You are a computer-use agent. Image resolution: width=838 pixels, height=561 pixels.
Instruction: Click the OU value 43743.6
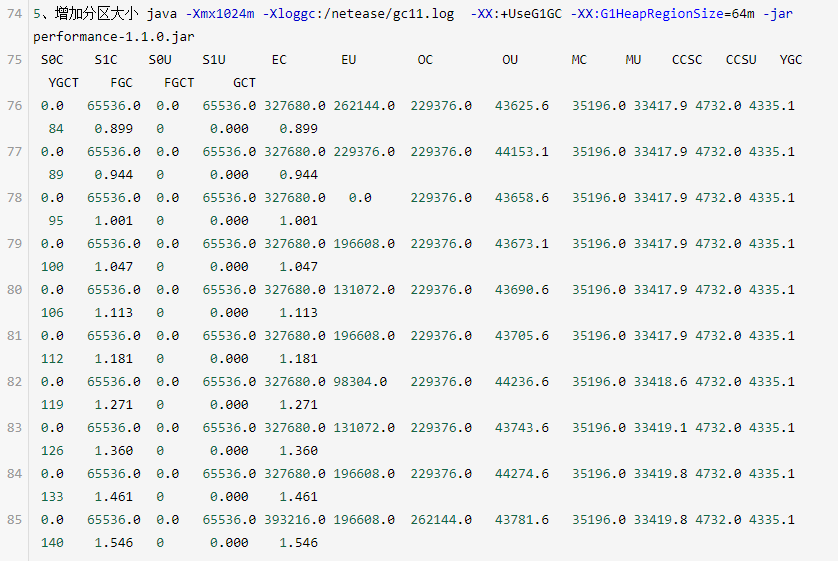click(x=522, y=427)
